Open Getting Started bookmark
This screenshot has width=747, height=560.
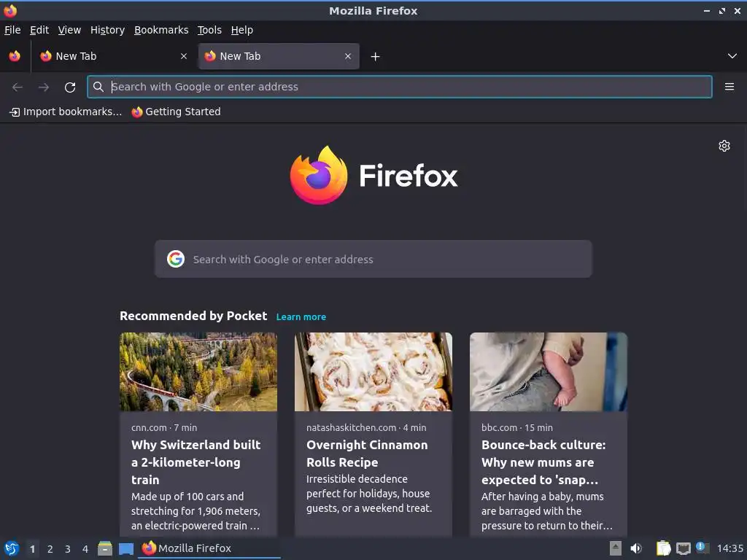(176, 112)
